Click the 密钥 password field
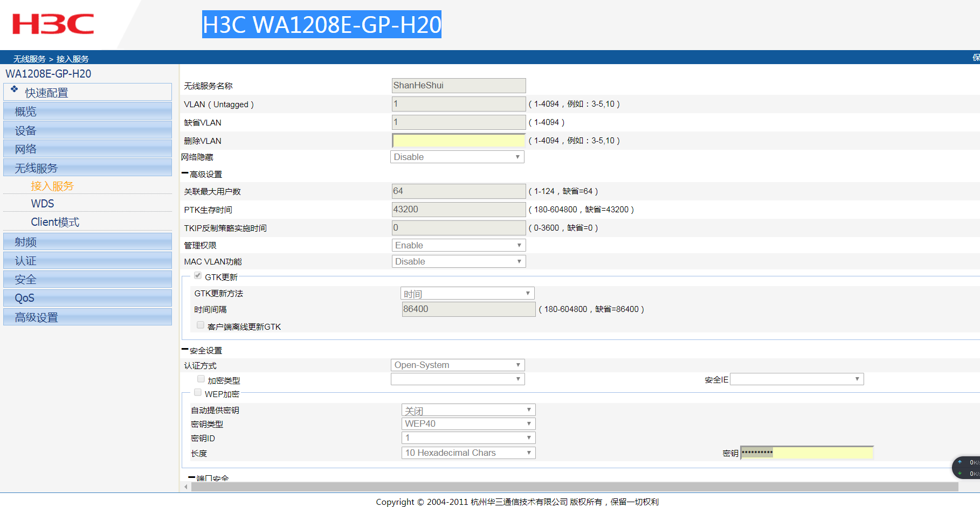The width and height of the screenshot is (980, 507). 807,453
